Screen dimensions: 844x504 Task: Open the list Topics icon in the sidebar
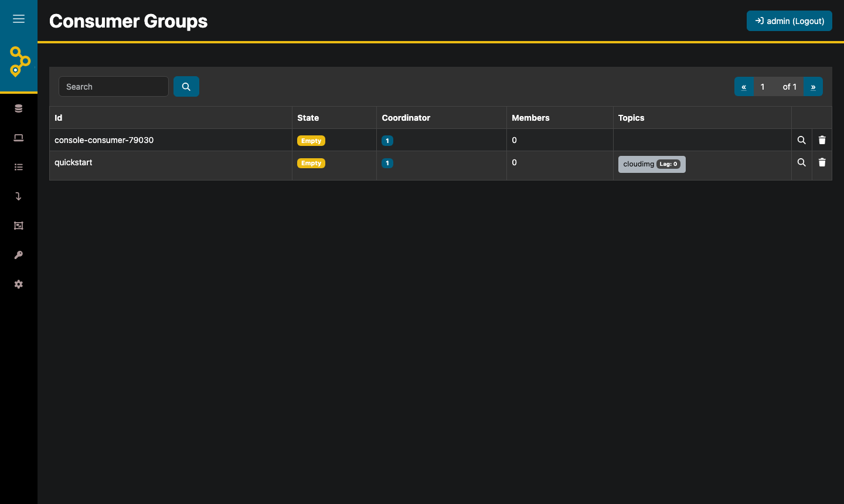pyautogui.click(x=19, y=167)
